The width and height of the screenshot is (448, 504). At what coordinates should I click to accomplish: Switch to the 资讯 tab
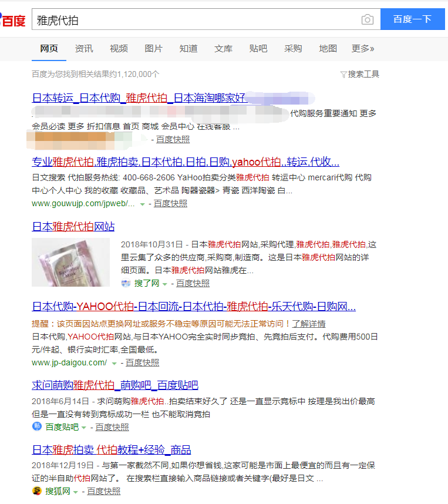point(84,49)
